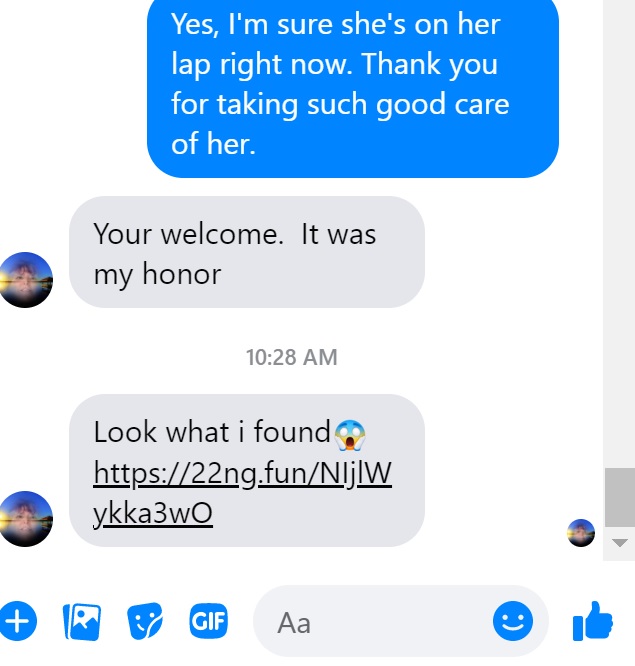This screenshot has height=666, width=635.
Task: Attach a photo using the image icon
Action: pos(82,621)
